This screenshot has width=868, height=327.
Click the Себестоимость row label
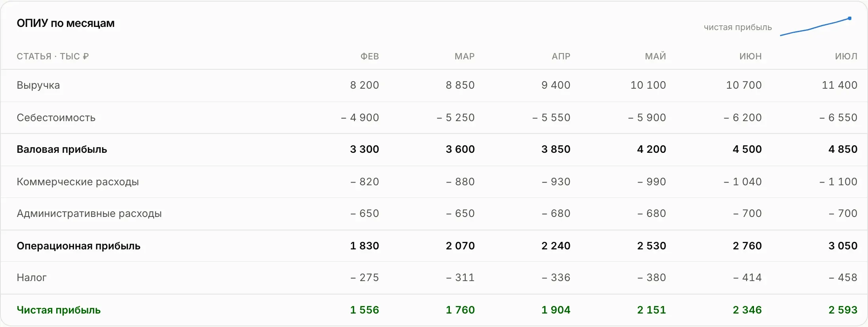coord(56,118)
